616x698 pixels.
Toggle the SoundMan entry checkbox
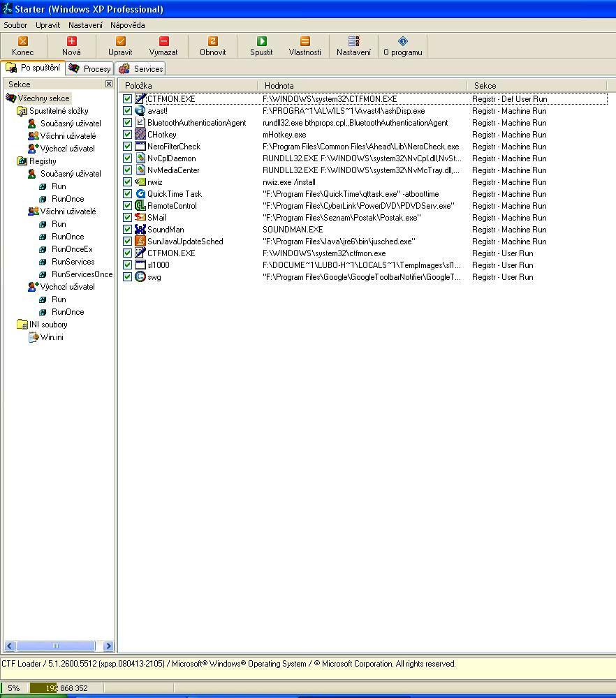127,229
